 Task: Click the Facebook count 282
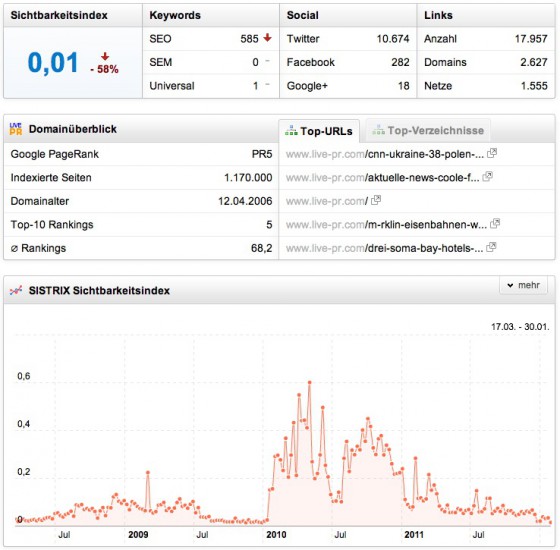[400, 62]
